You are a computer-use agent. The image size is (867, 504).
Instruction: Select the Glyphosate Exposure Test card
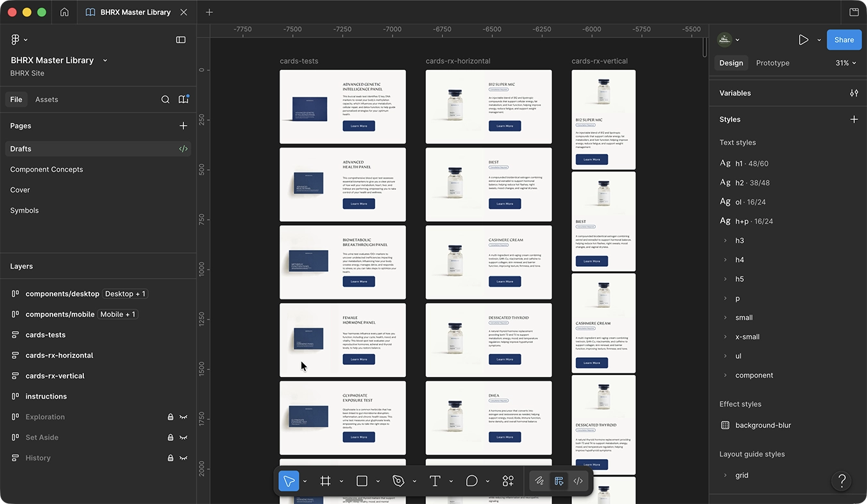click(x=342, y=418)
